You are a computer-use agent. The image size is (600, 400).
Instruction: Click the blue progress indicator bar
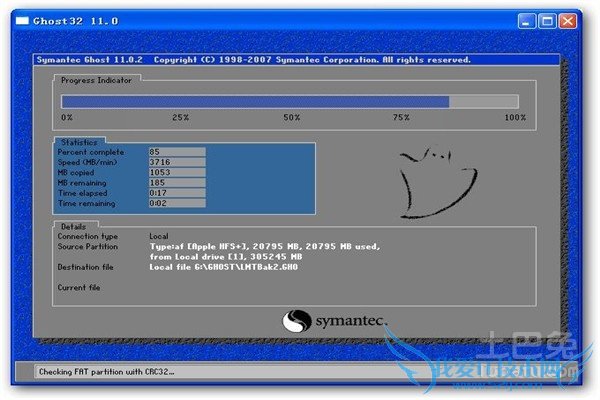[255, 101]
